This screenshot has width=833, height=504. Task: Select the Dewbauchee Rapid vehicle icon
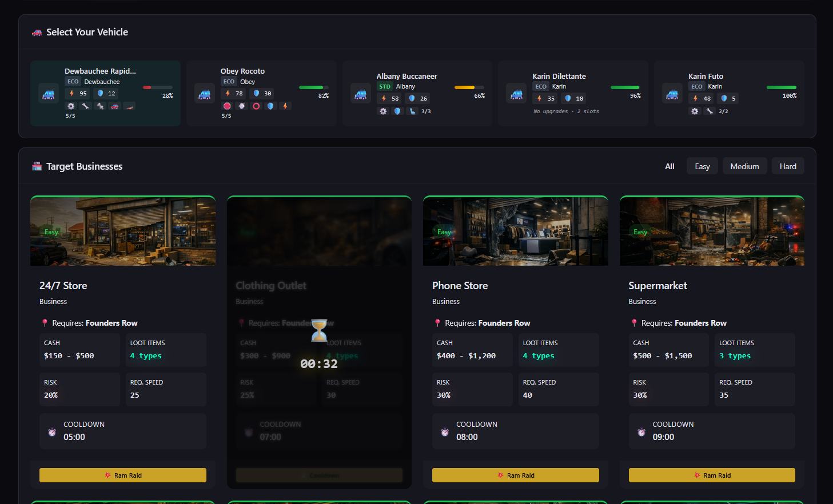pyautogui.click(x=49, y=94)
